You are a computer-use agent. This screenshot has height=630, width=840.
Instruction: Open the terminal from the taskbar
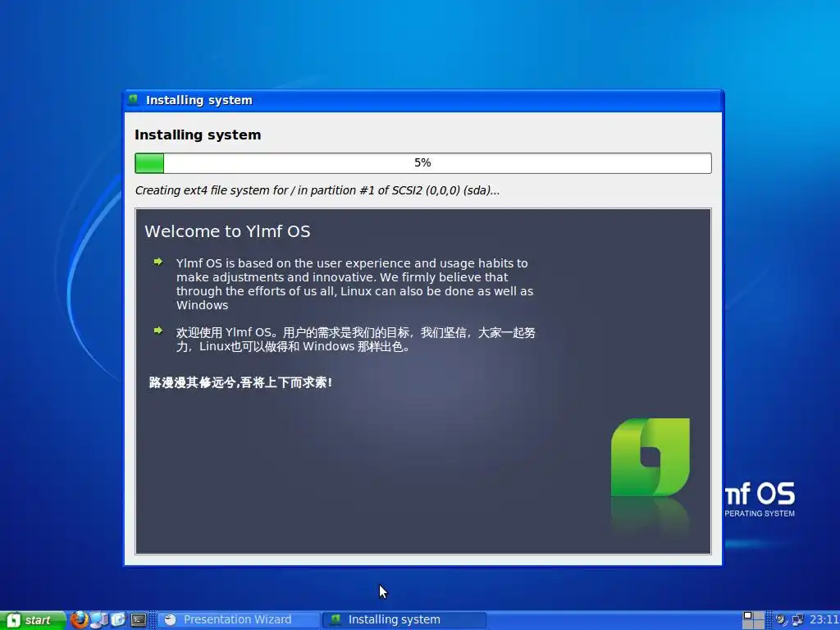pyautogui.click(x=139, y=620)
